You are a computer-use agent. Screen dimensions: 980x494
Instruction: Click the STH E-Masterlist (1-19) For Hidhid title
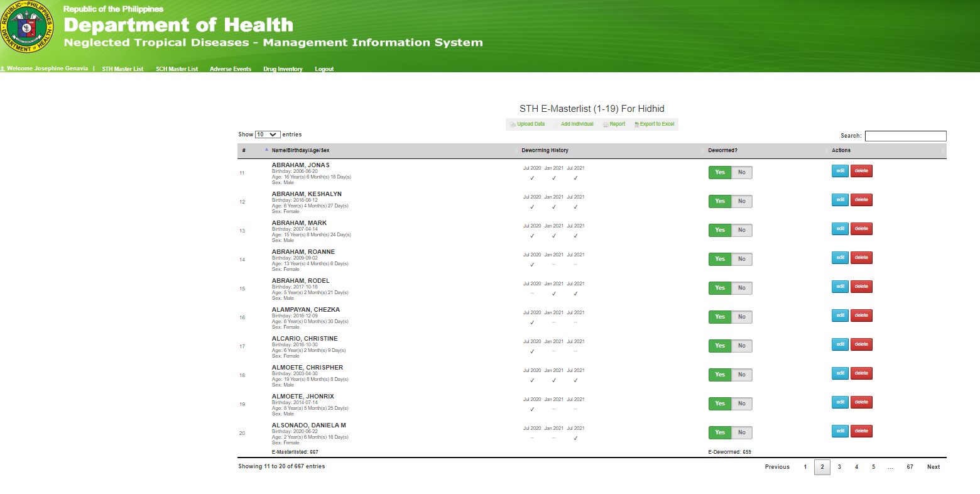(x=592, y=109)
